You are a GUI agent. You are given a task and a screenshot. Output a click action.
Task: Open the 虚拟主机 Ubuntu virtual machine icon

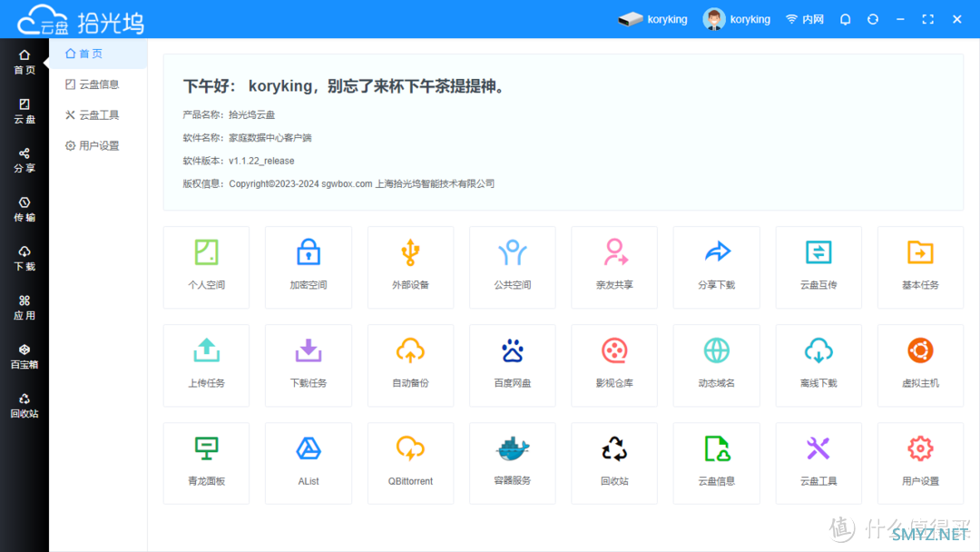point(920,350)
